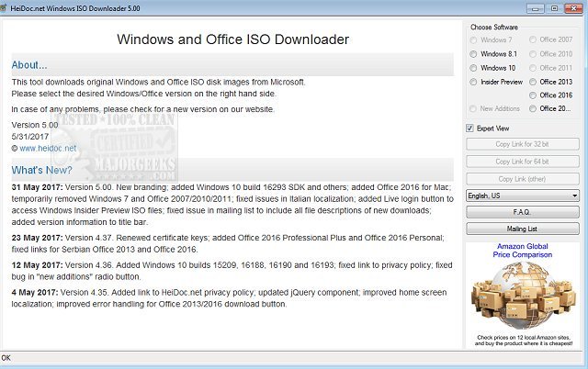Click 'Check prices on 12 local Amazon sites' text
The image size is (588, 369).
pos(524,338)
